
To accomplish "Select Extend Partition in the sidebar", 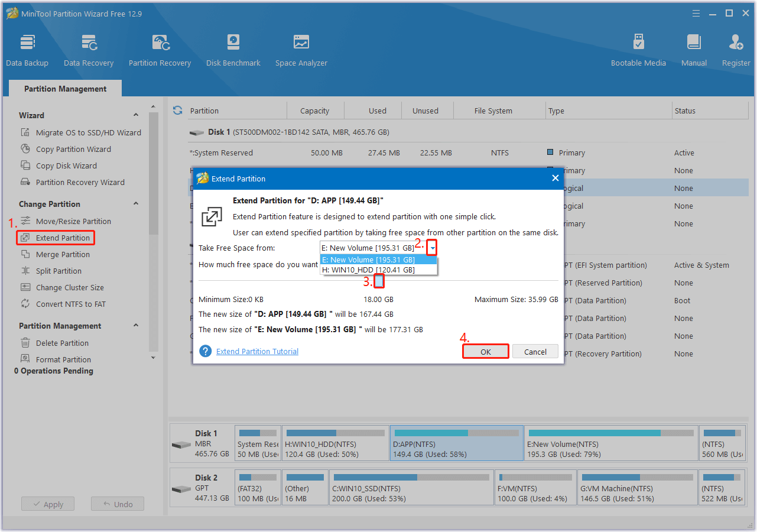I will pos(56,238).
